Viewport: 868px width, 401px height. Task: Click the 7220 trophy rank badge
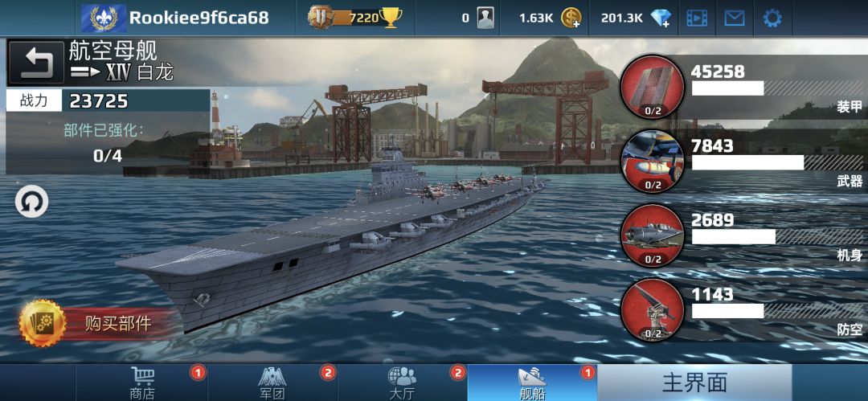pos(354,18)
